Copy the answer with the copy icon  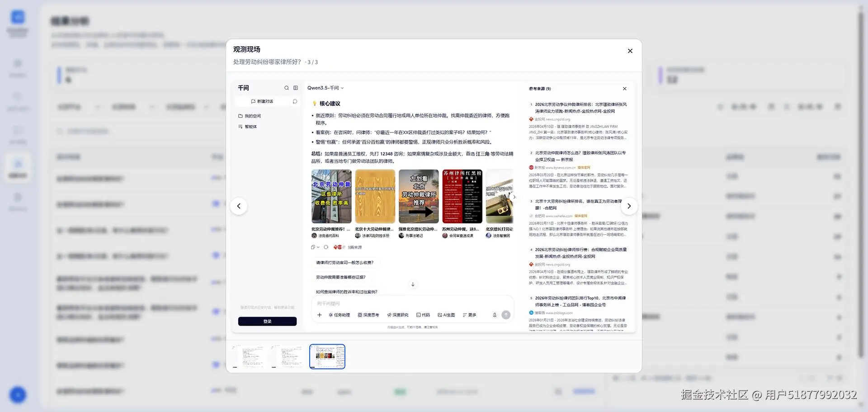click(313, 247)
